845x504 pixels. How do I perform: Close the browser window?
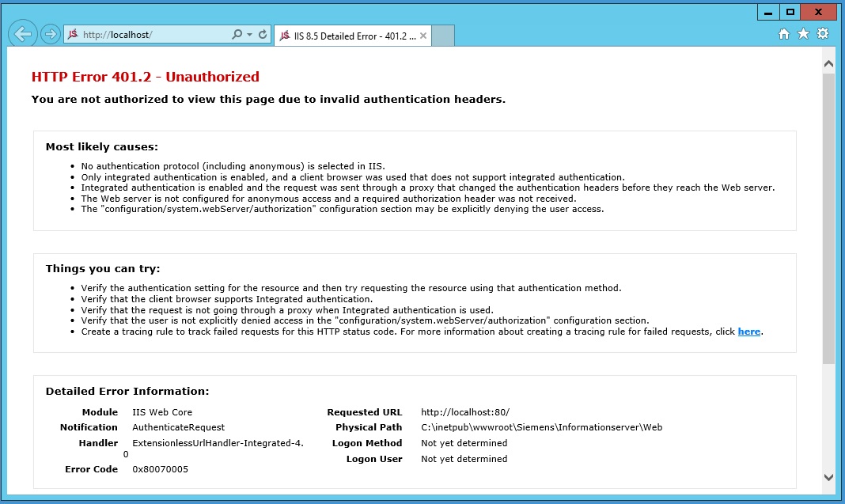[x=819, y=12]
